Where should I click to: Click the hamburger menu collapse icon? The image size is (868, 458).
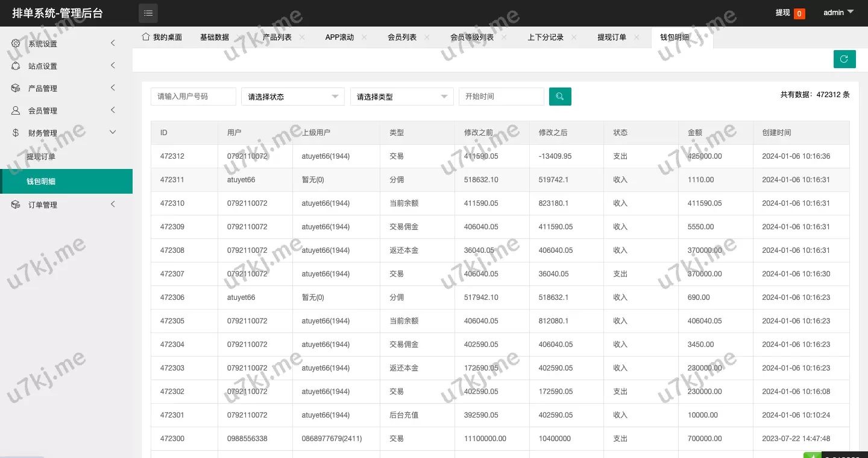[x=148, y=13]
